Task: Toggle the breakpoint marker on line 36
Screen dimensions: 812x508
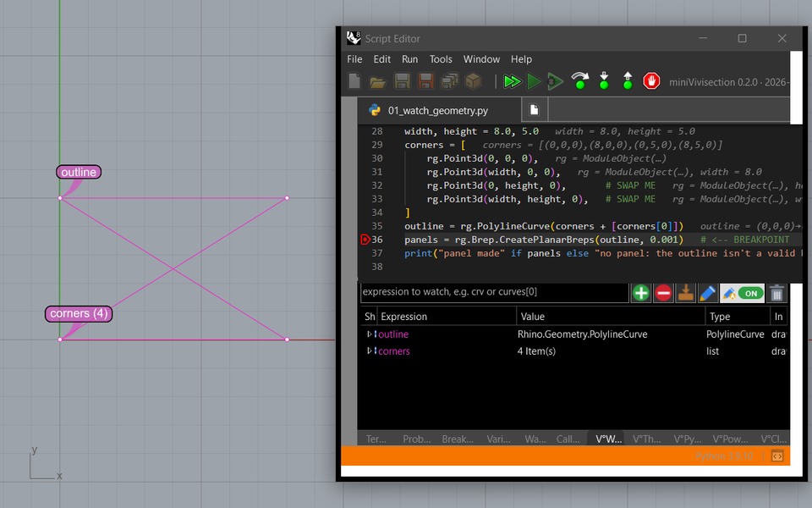Action: [365, 240]
